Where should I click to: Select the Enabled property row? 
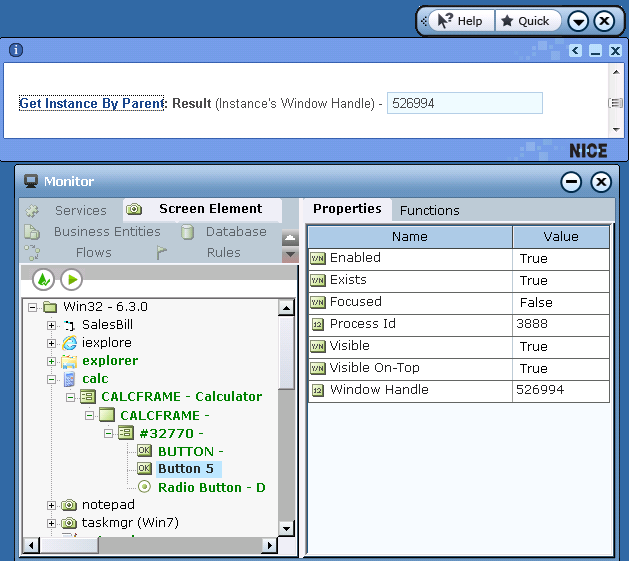459,258
